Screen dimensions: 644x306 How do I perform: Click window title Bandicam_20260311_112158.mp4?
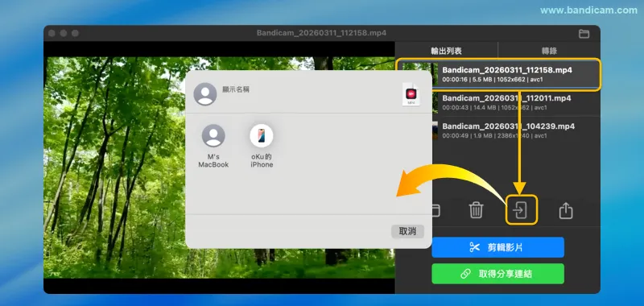tap(321, 33)
